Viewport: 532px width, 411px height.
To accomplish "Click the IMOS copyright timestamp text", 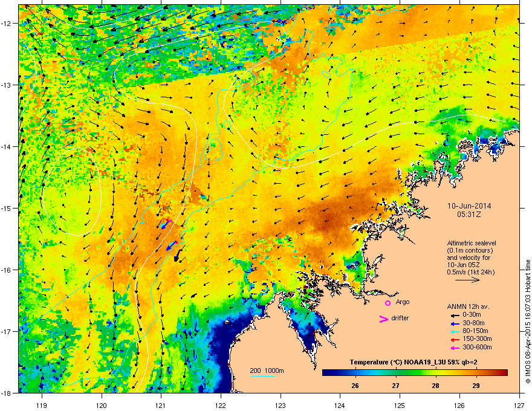I will point(528,322).
